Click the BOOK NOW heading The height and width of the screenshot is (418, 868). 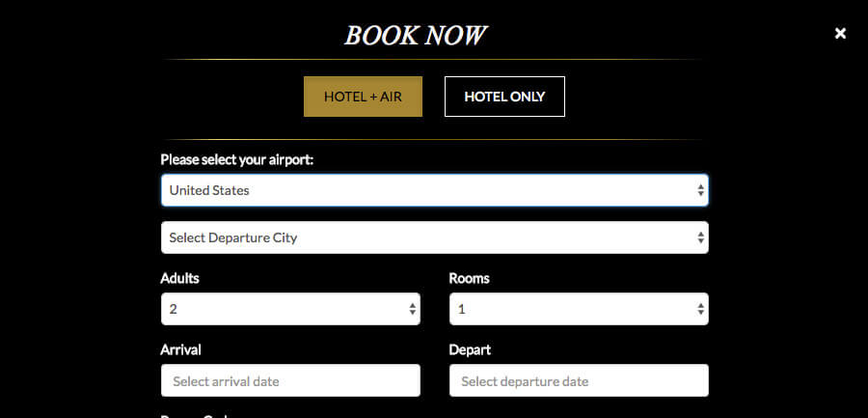(x=415, y=36)
